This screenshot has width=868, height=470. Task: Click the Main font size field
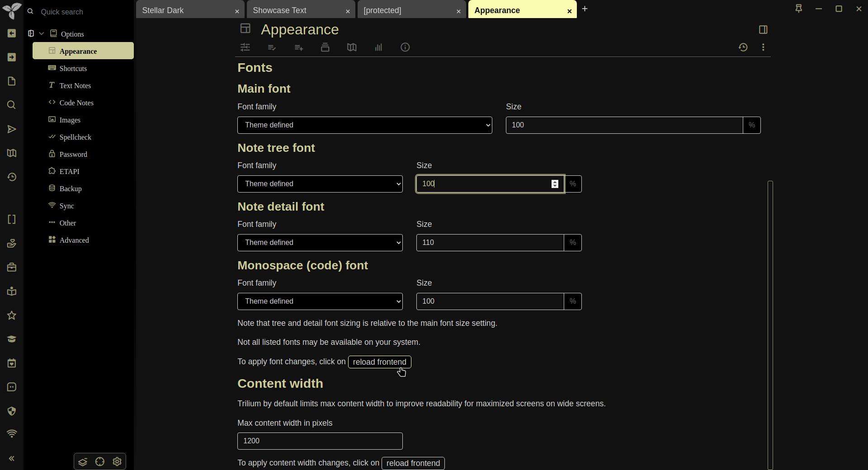tap(624, 125)
